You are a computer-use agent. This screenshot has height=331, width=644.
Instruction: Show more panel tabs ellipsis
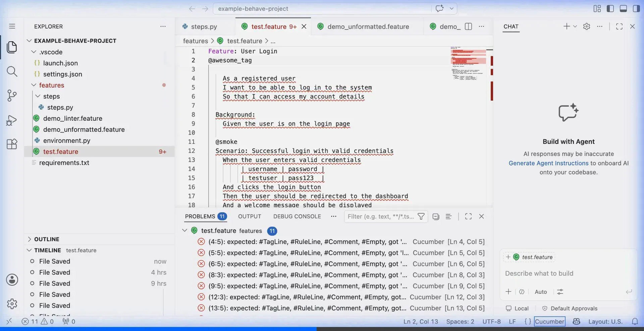pos(333,217)
